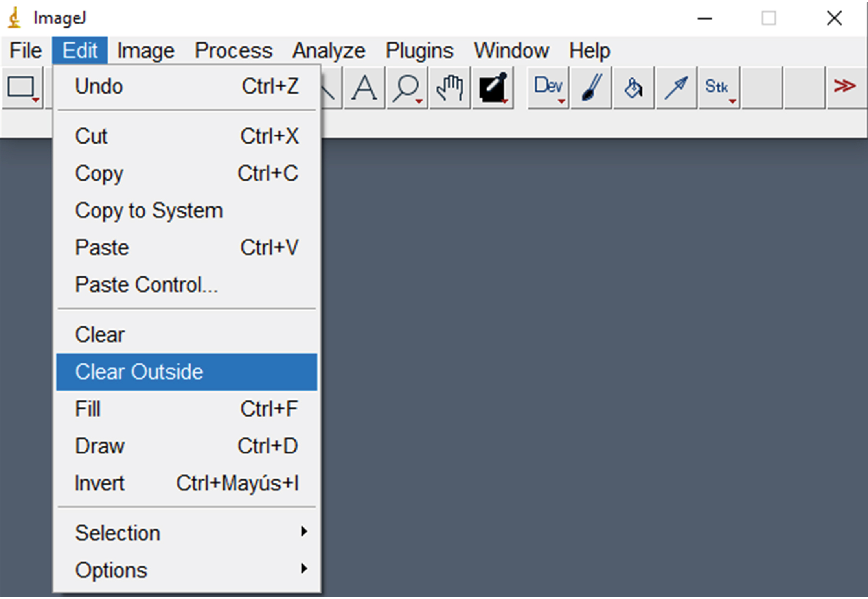Select the Magnifying glass zoom tool
The width and height of the screenshot is (868, 599).
point(407,87)
